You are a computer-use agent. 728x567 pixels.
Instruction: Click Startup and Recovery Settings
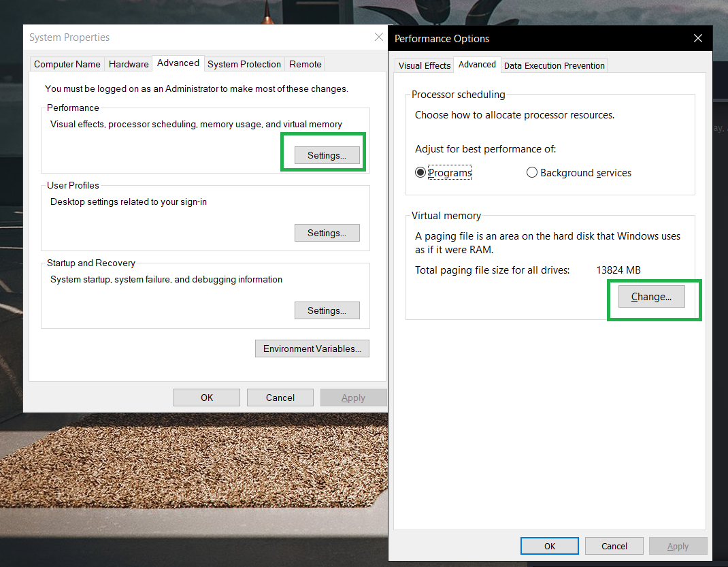[x=327, y=310]
